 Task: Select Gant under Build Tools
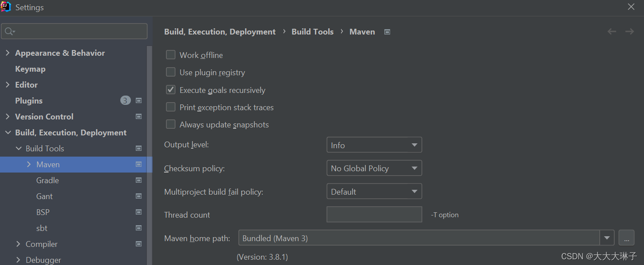click(44, 196)
